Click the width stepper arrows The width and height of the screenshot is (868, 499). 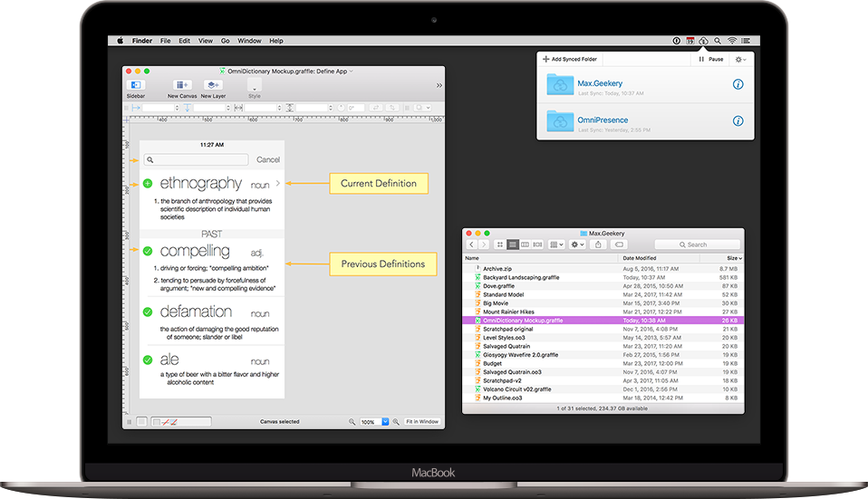(x=279, y=108)
